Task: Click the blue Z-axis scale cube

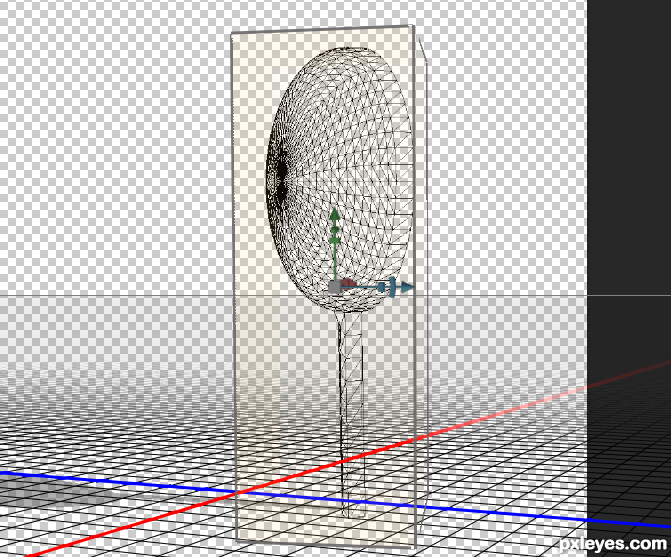Action: tap(382, 287)
